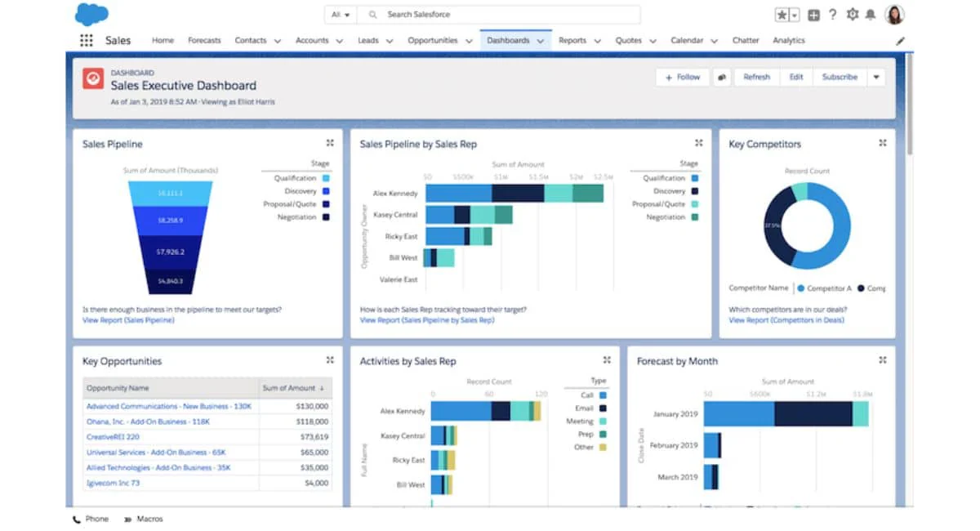Image resolution: width=980 pixels, height=531 pixels.
Task: Click the red dashboard gauge icon
Action: (92, 78)
